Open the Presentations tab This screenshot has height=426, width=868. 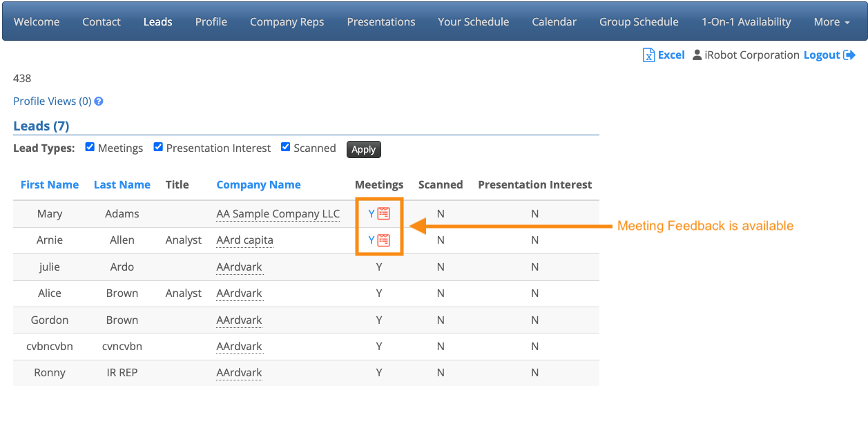[x=381, y=22]
